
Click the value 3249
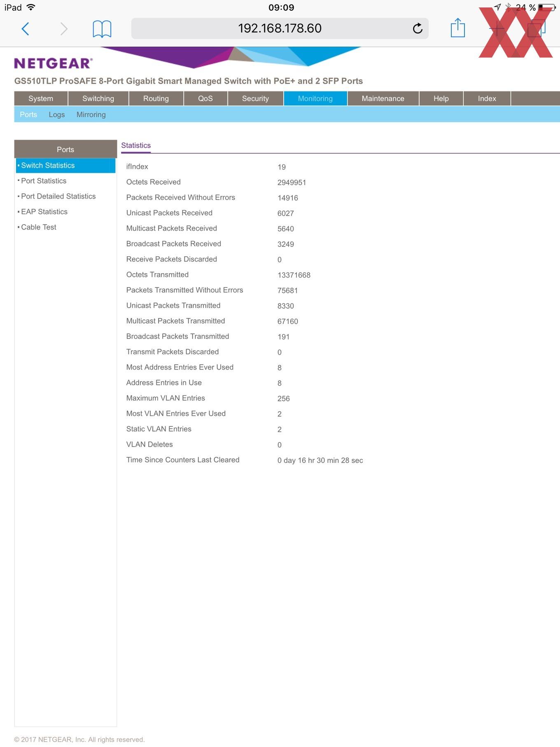tap(285, 244)
